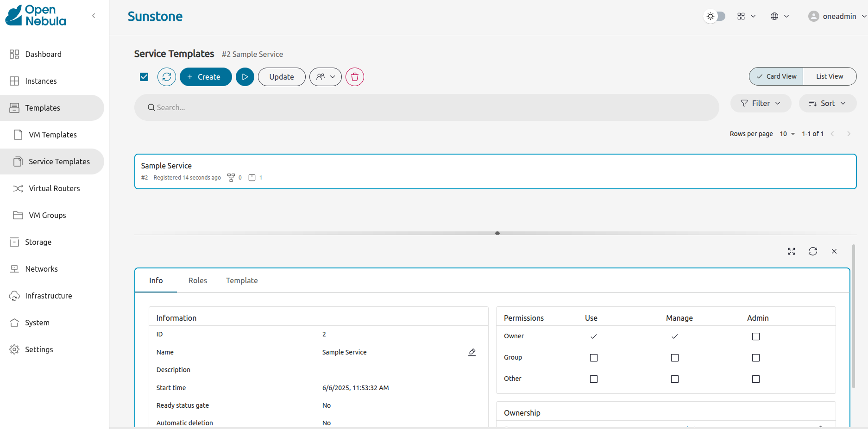Refresh the detail panel with its reload icon
Viewport: 868px width, 429px height.
click(x=813, y=251)
